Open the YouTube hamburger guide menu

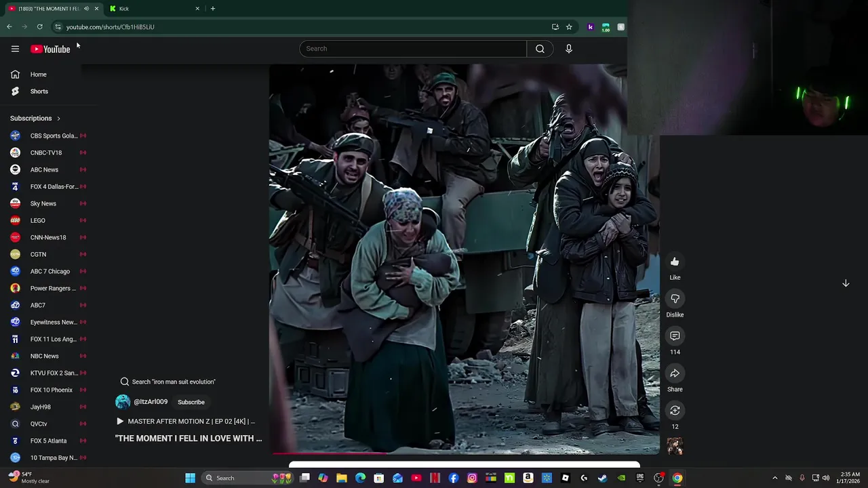tap(15, 49)
